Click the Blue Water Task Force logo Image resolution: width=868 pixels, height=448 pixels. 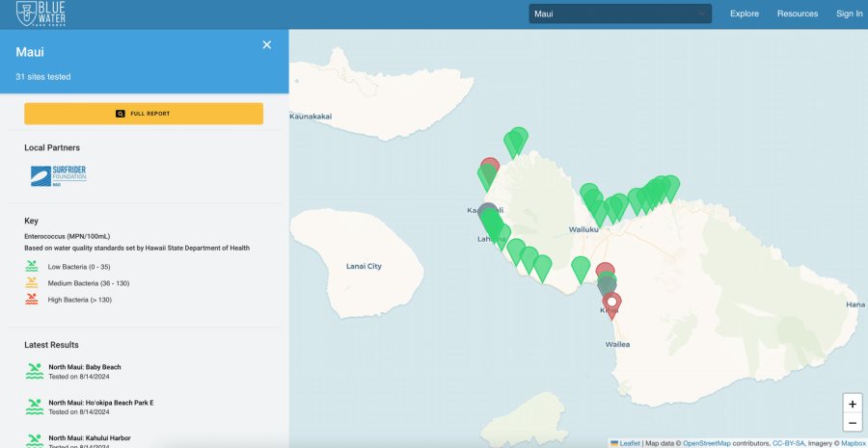click(41, 13)
